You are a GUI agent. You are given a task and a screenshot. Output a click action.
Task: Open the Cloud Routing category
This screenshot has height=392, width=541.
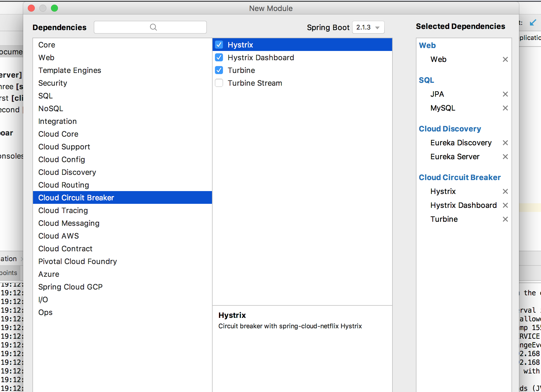[64, 185]
